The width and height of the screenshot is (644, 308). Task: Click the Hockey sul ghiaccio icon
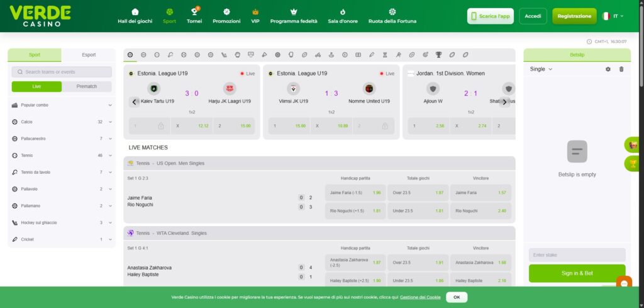point(15,222)
